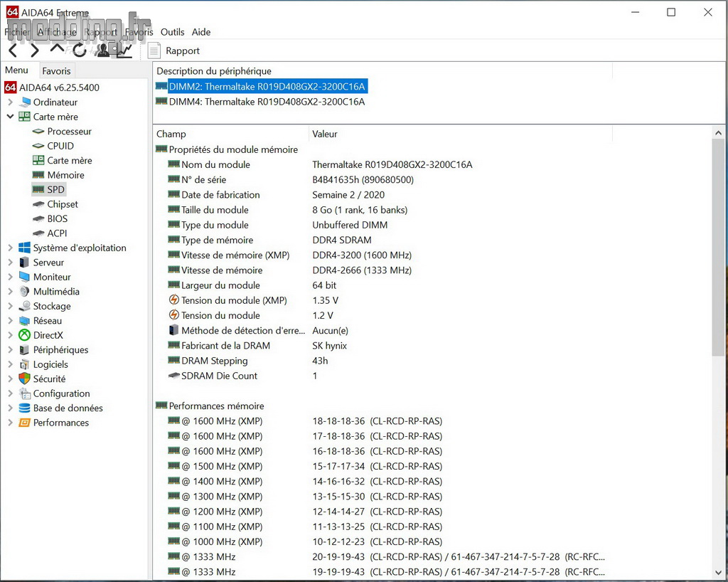Viewport: 728px width, 582px height.
Task: Click the BIOS chip icon
Action: (x=38, y=218)
